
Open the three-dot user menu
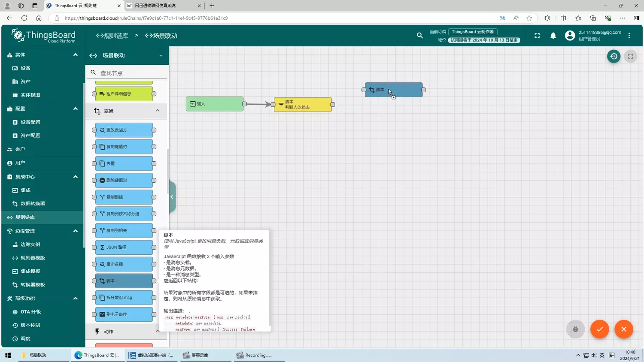(x=629, y=36)
